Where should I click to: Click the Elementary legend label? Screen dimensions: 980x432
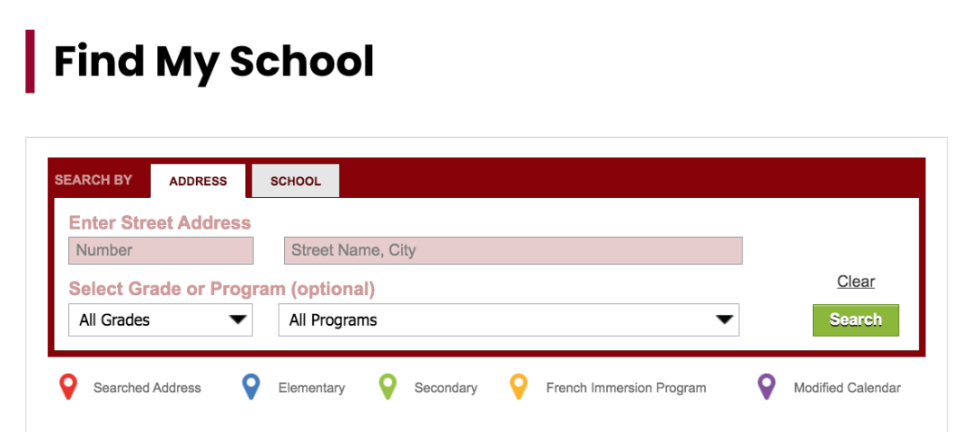pos(311,388)
